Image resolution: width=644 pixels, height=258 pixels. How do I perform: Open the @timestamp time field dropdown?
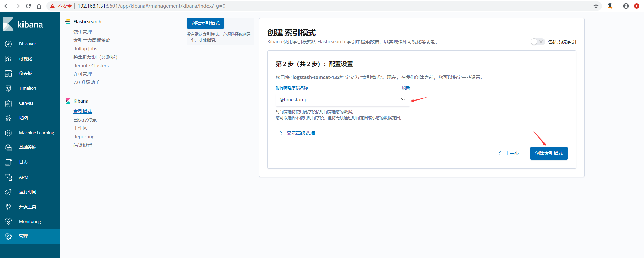(x=342, y=100)
